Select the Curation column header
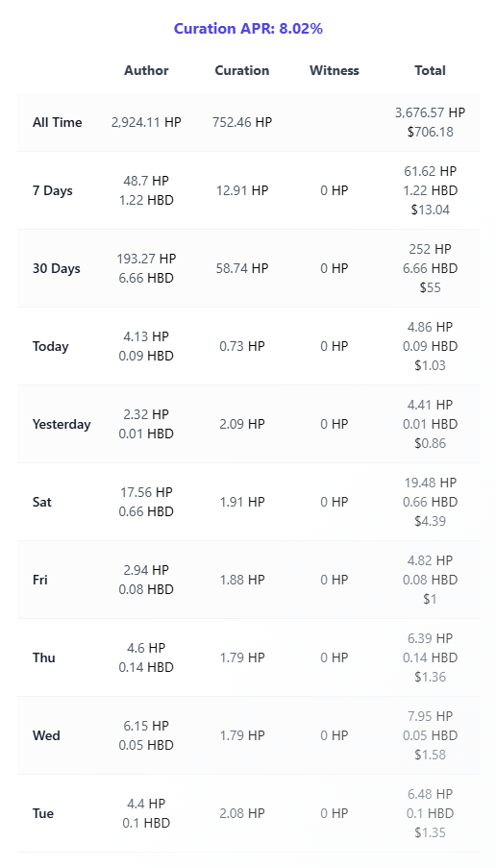This screenshot has width=496, height=868. pyautogui.click(x=242, y=70)
